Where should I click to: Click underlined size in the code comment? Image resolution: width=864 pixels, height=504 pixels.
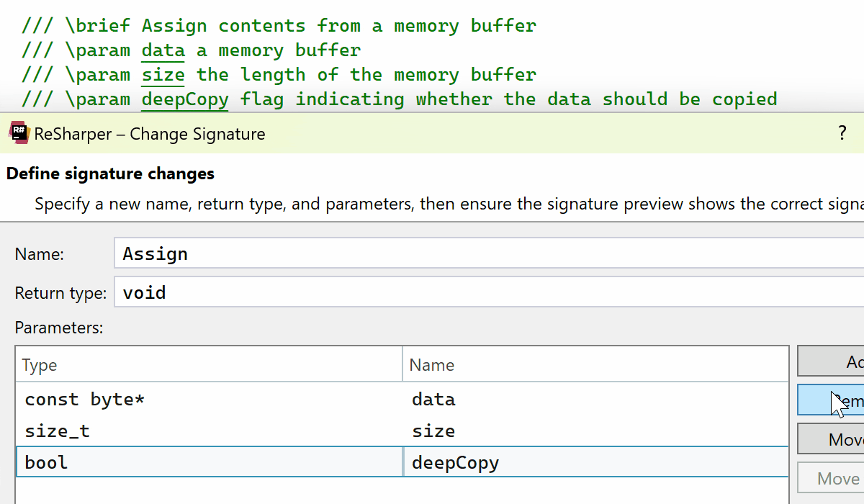point(163,75)
